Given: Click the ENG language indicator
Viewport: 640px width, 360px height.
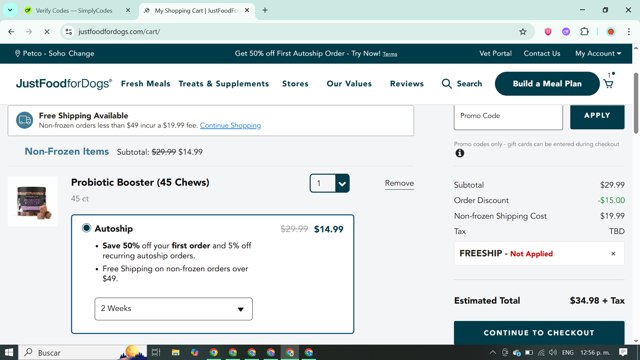Looking at the screenshot, I should point(567,352).
